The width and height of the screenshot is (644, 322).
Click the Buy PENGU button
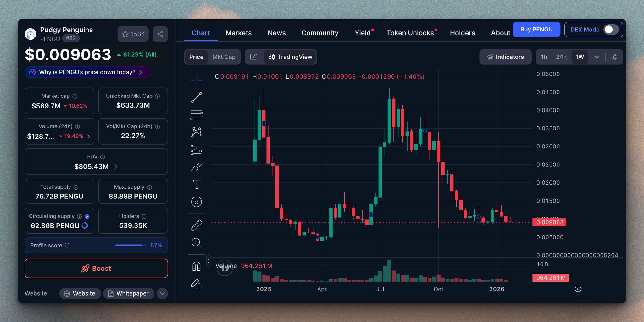(536, 30)
